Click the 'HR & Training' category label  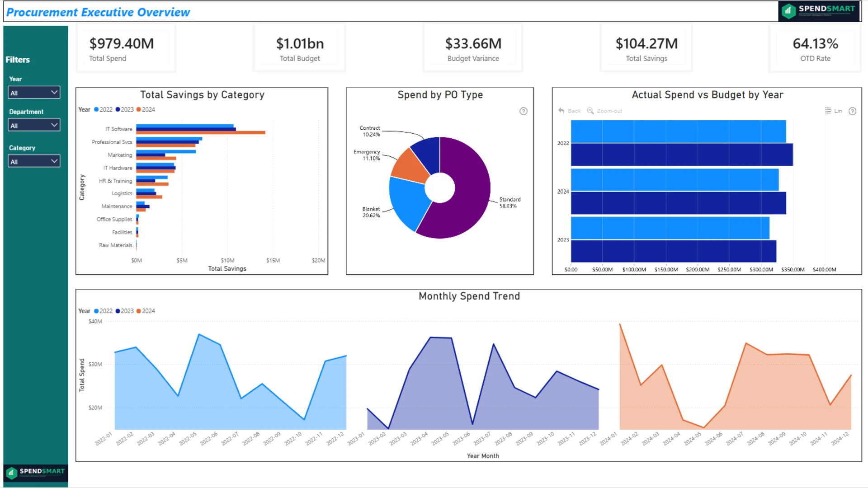click(116, 181)
